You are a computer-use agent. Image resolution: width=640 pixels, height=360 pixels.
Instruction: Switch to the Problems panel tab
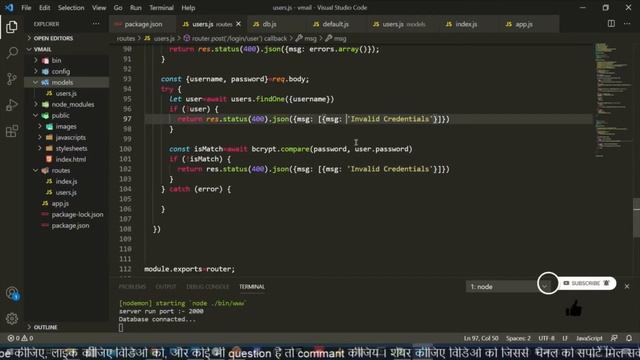coord(132,287)
